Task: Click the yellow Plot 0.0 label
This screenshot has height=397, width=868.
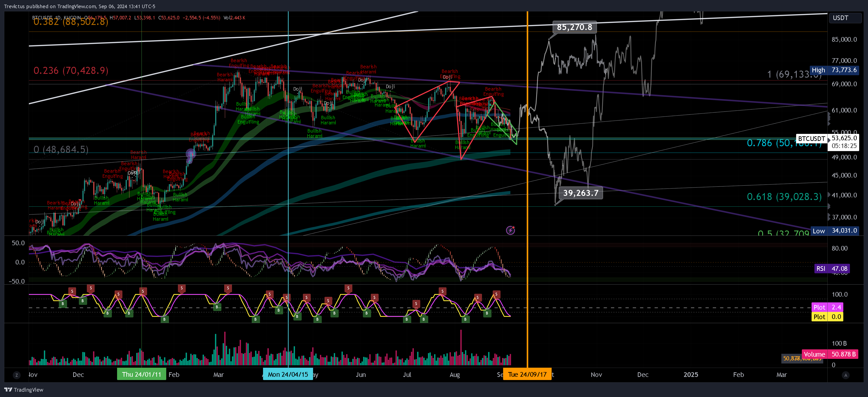Action: [x=827, y=316]
